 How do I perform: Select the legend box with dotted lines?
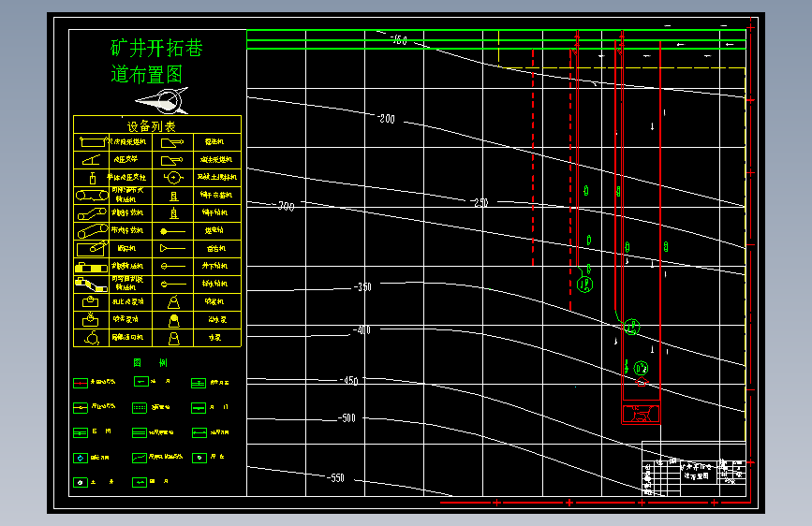pos(140,408)
